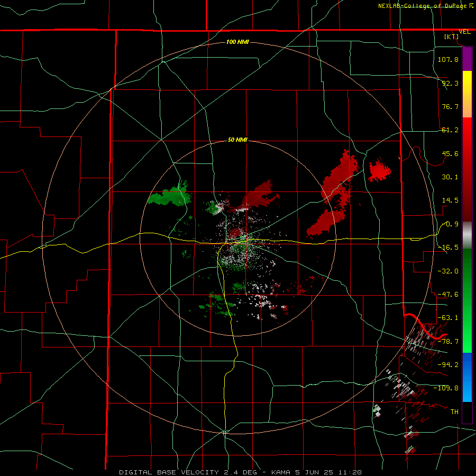Select the -47.6 scale label

448,295
